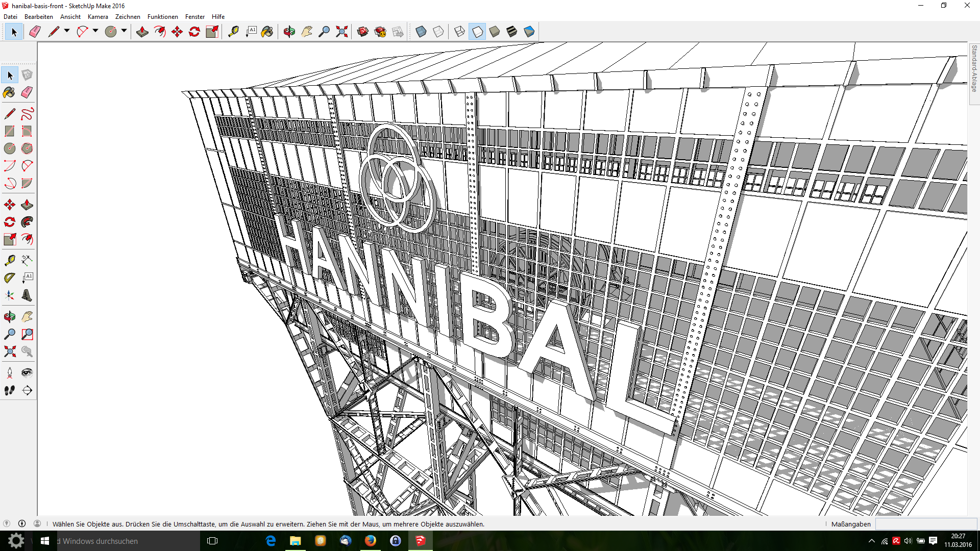Click the Maßangaben measurements input field
980x551 pixels.
point(925,524)
